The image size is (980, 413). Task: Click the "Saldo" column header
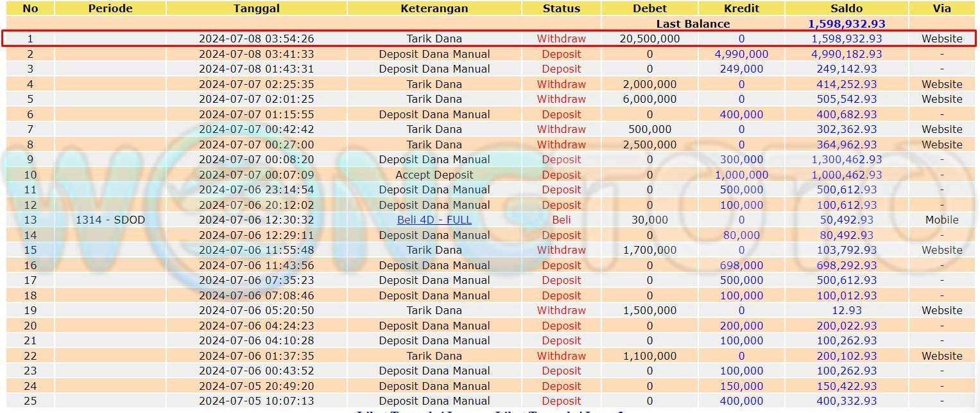846,8
